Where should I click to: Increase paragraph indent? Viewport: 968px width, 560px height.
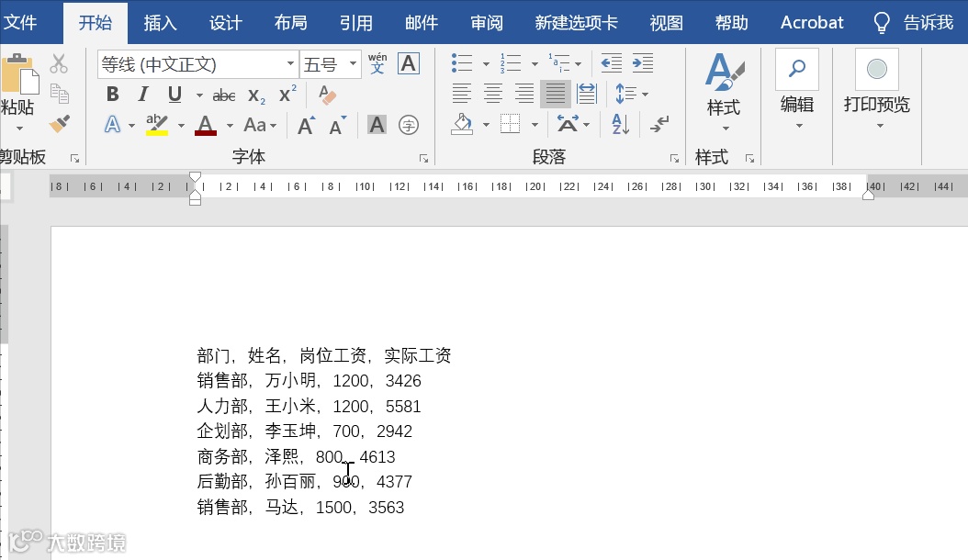pyautogui.click(x=642, y=63)
